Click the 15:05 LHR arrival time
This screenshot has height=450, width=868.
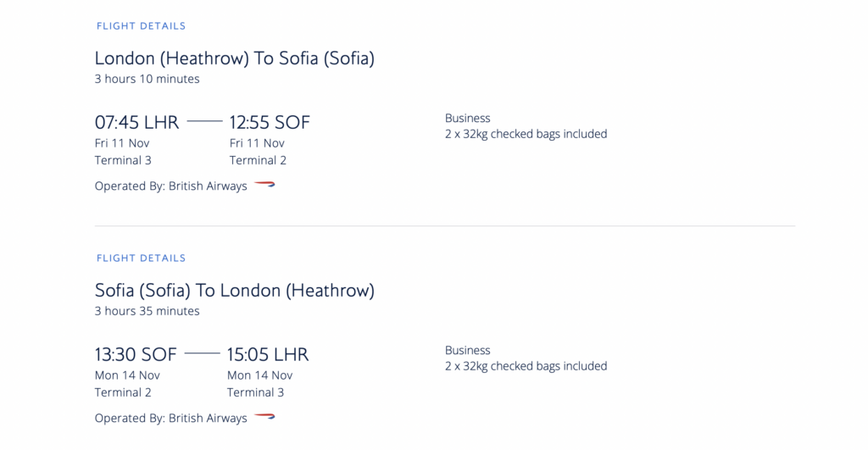click(x=268, y=353)
